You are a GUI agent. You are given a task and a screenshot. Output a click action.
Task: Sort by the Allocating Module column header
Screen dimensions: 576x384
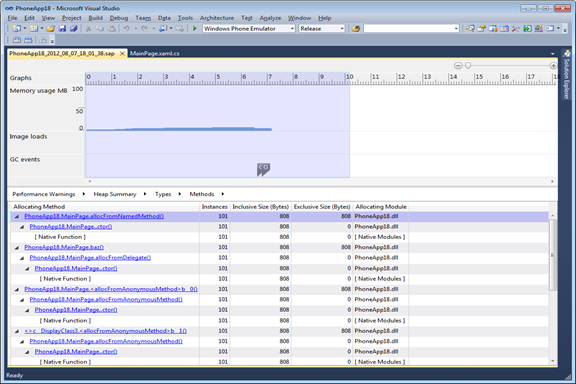point(381,207)
